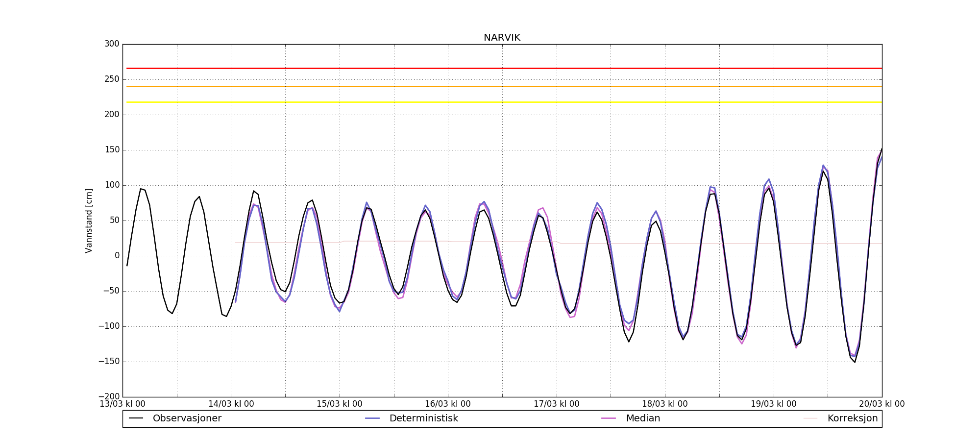Click the red horizontal threshold line
This screenshot has width=980, height=441.
pyautogui.click(x=502, y=68)
